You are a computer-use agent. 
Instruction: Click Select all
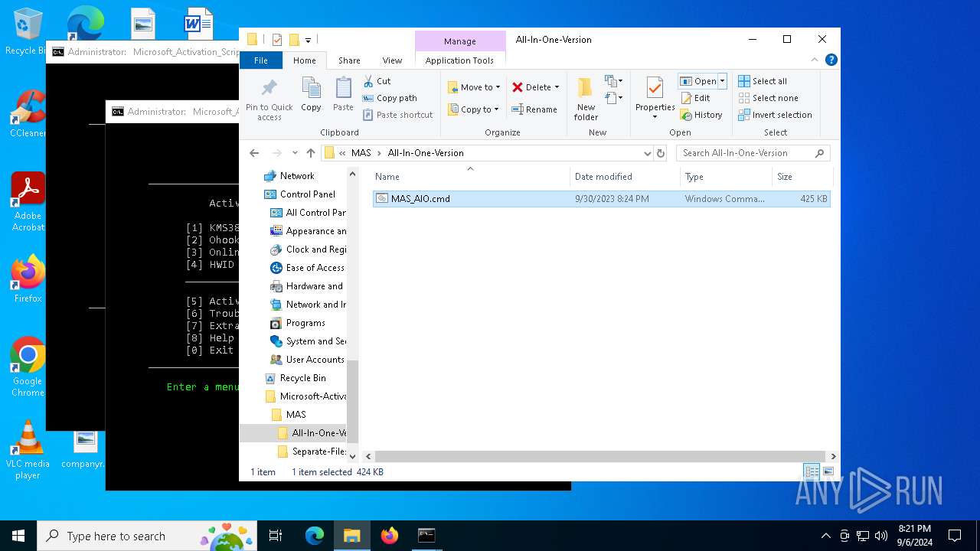click(763, 81)
